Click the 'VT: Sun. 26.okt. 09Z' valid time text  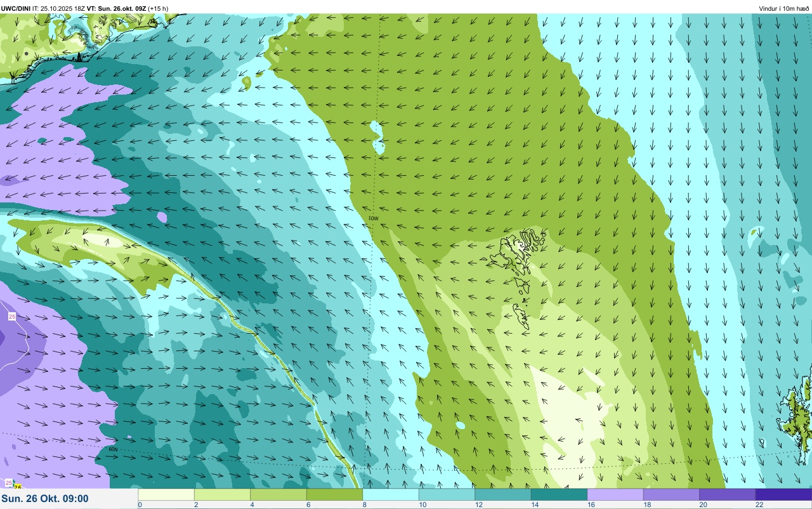117,9
